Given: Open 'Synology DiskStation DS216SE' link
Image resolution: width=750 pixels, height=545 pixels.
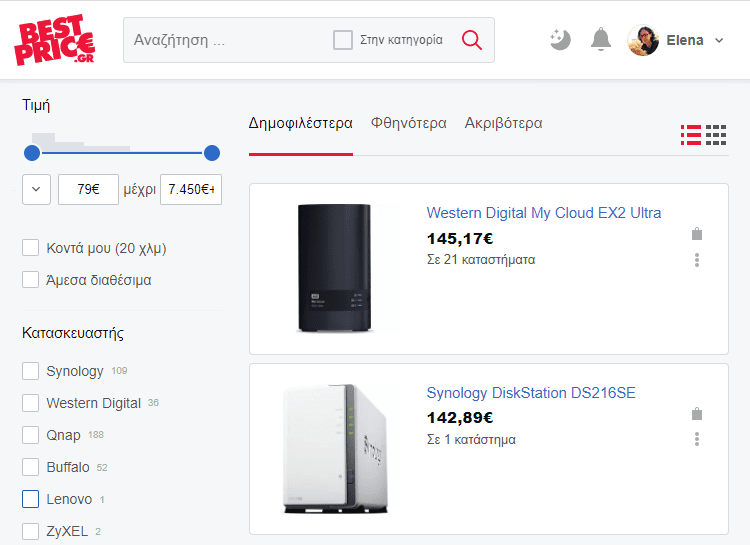Looking at the screenshot, I should [531, 393].
